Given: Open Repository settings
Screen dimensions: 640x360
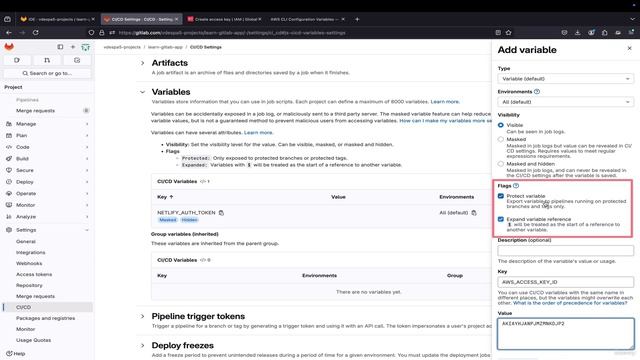Looking at the screenshot, I should click(29, 285).
